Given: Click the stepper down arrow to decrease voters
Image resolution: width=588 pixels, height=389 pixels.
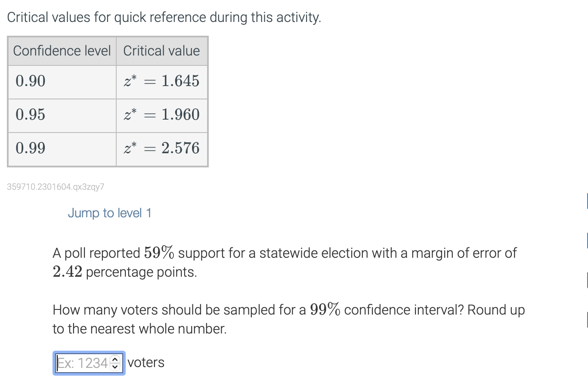Looking at the screenshot, I should coord(115,366).
